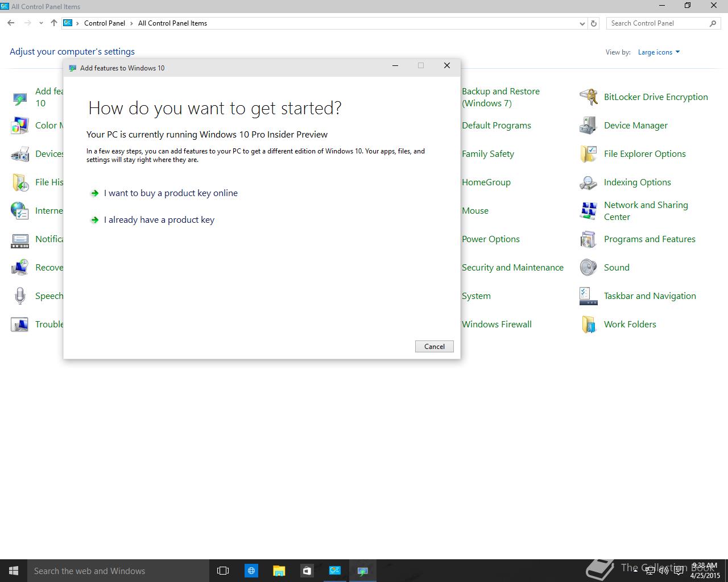Viewport: 728px width, 582px height.
Task: Click All Control Panel Items breadcrumb
Action: point(172,23)
